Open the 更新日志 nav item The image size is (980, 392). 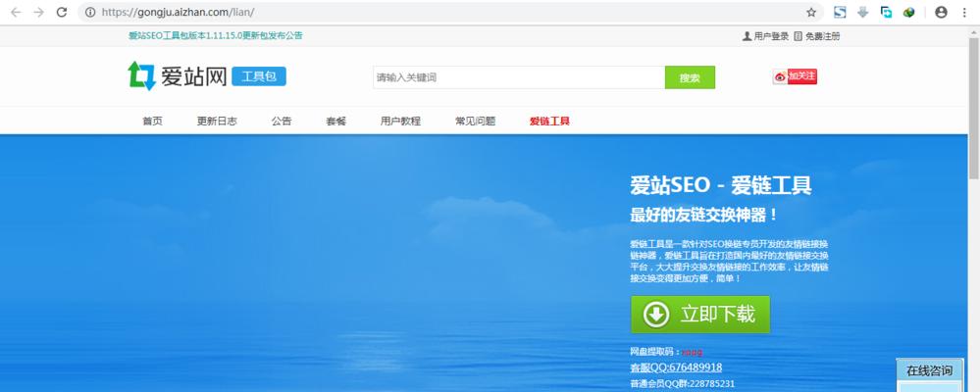(217, 122)
